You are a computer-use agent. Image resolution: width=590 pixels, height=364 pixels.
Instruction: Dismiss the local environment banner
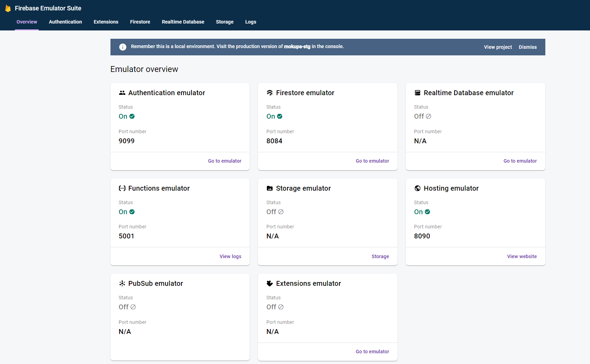[x=528, y=47]
